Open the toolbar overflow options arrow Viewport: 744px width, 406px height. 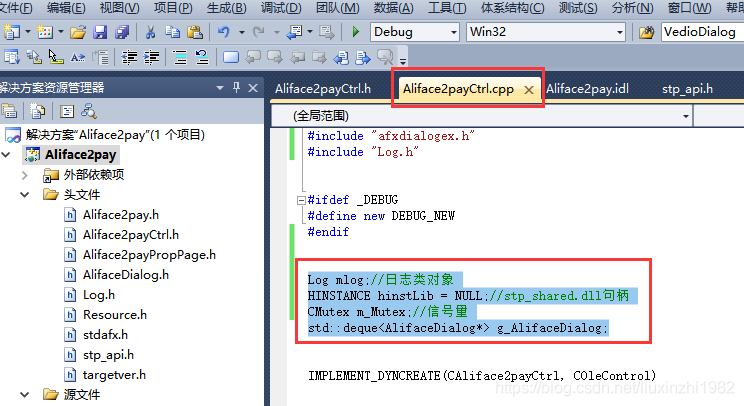click(403, 61)
